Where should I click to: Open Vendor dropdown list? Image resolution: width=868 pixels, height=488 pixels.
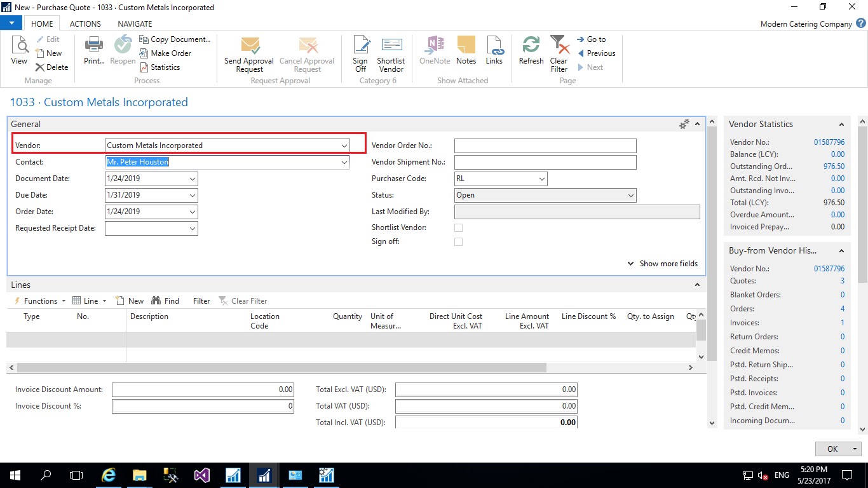click(x=344, y=146)
